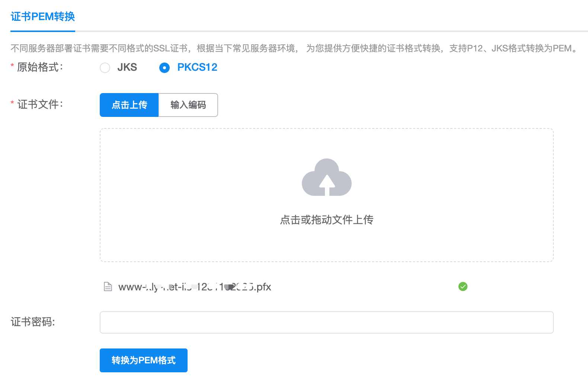Select the JKS radio button
Screen dimensions: 588x379
[105, 68]
